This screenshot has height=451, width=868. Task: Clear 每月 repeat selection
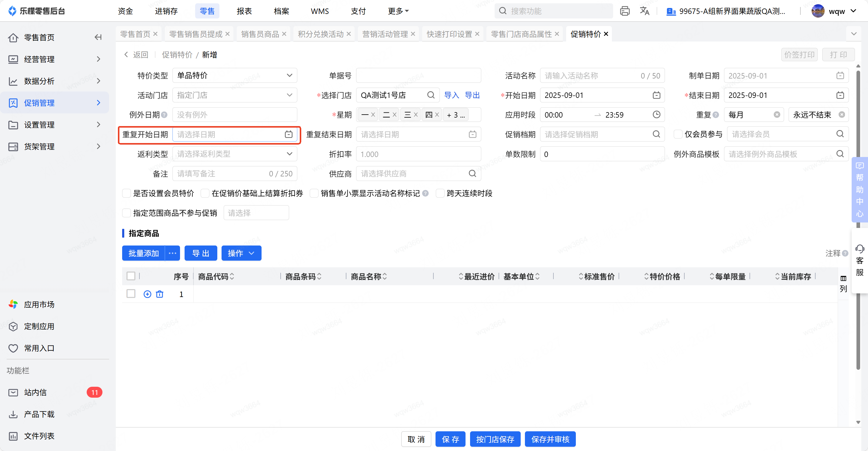point(777,115)
